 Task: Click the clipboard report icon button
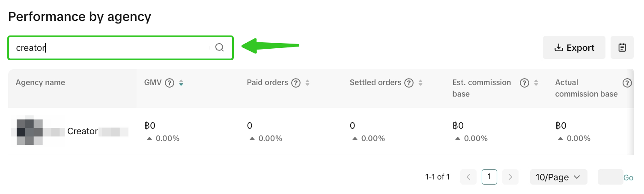pos(622,47)
